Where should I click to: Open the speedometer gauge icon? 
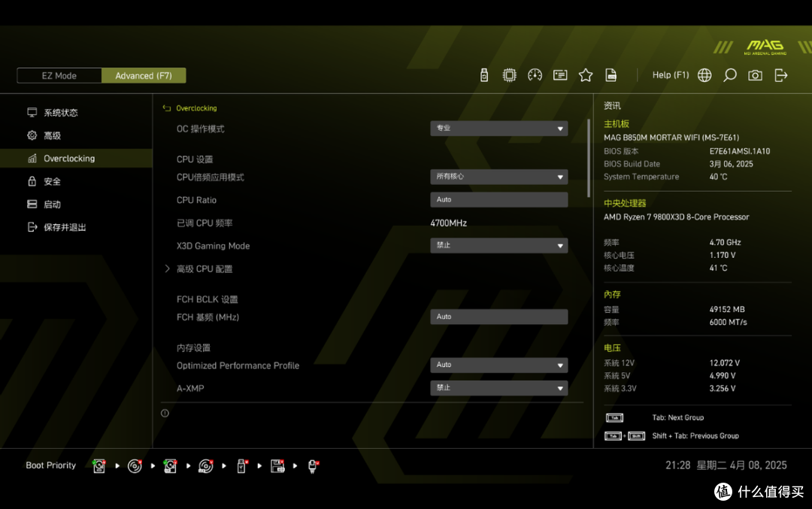coord(535,75)
